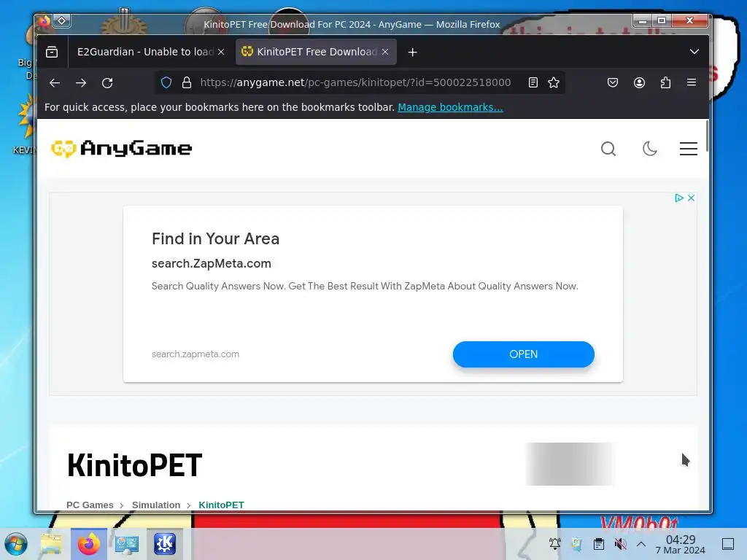The height and width of the screenshot is (560, 747).
Task: Click search.zapmeta.com gray footer link
Action: pos(196,354)
